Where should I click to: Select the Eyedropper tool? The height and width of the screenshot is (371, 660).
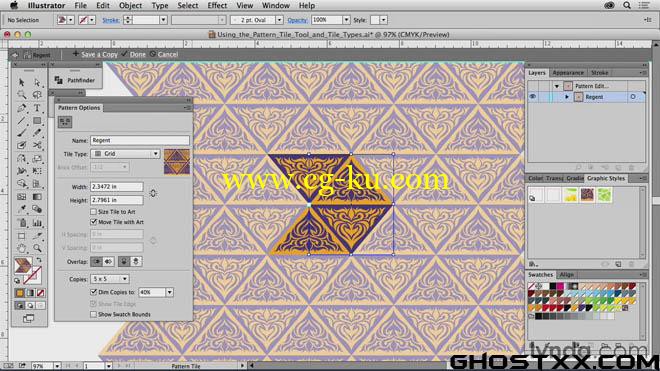point(21,209)
